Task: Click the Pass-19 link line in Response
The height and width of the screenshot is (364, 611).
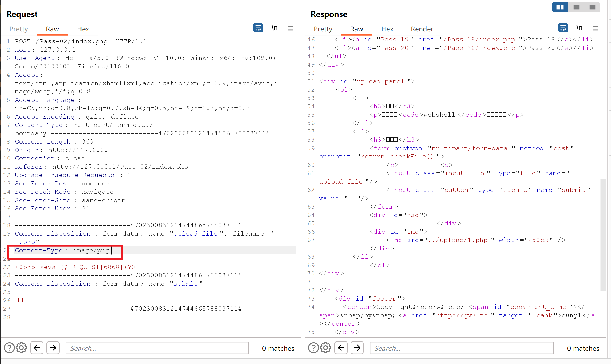Action: pos(464,40)
